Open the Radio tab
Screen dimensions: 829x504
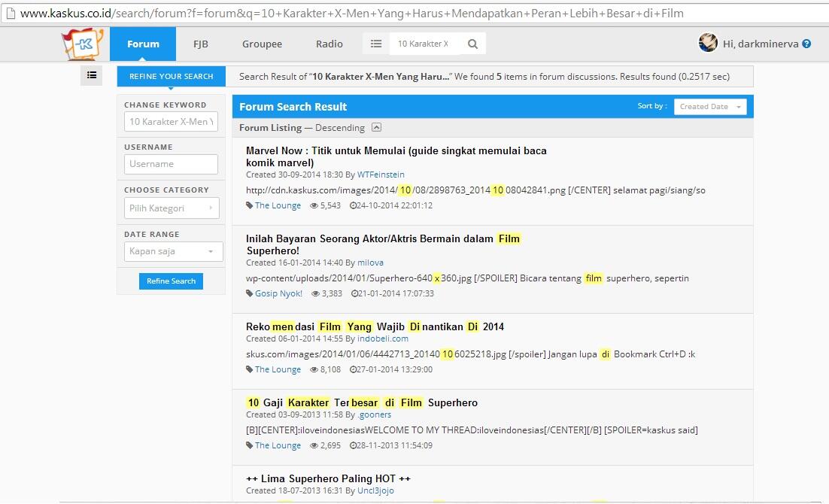[x=329, y=44]
